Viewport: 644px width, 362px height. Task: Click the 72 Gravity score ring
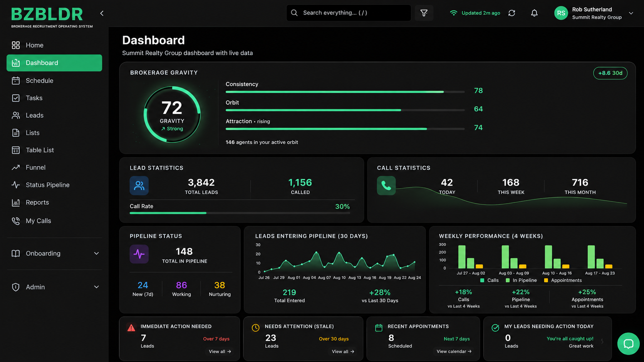[172, 115]
